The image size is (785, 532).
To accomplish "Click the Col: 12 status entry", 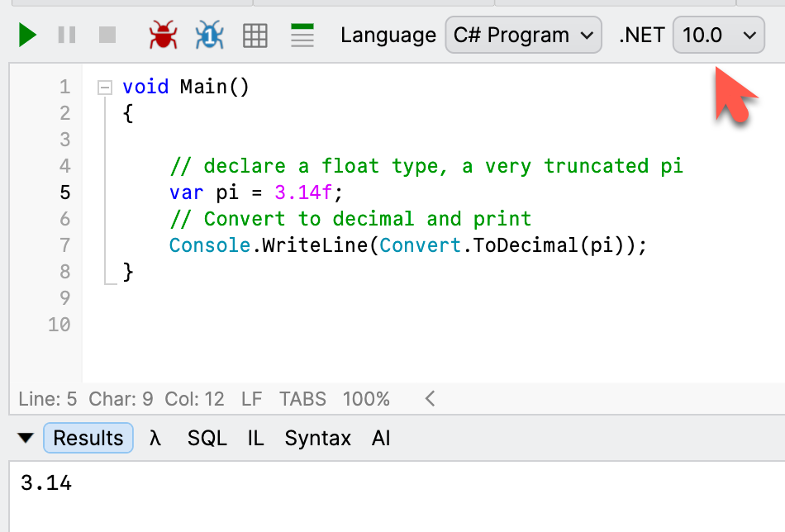I will [x=194, y=399].
